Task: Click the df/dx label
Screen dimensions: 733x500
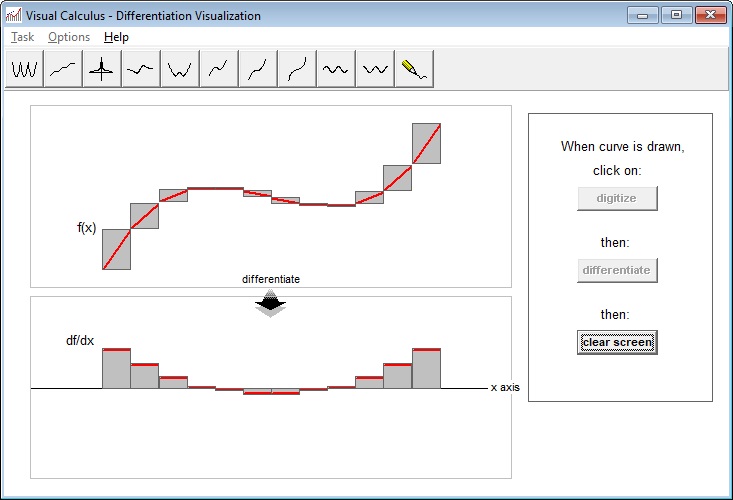Action: (80, 340)
